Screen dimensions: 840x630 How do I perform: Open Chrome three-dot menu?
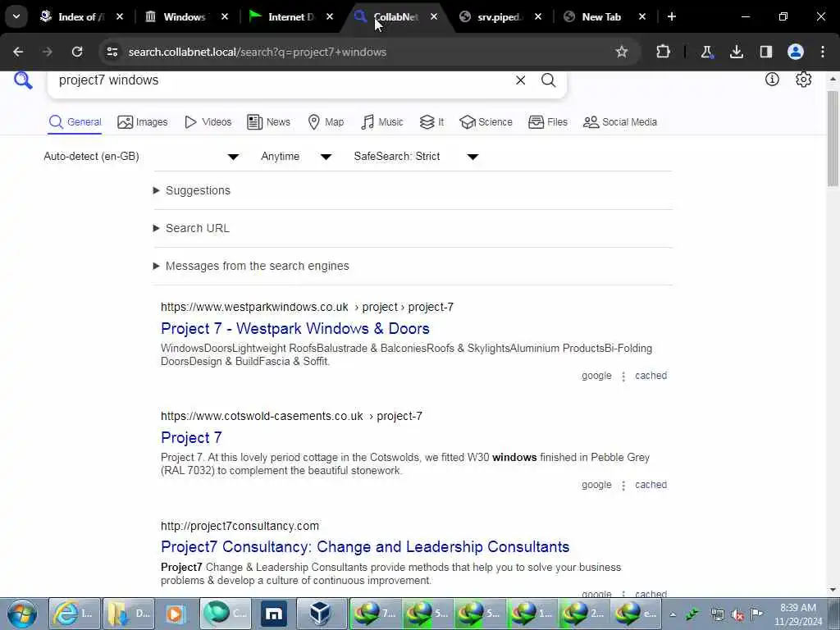[823, 52]
